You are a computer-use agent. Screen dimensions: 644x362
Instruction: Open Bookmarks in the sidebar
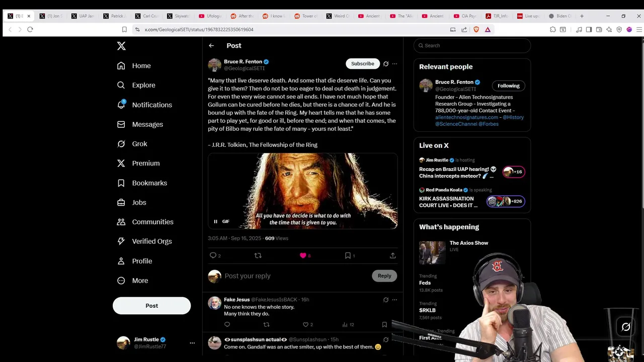tap(142, 183)
